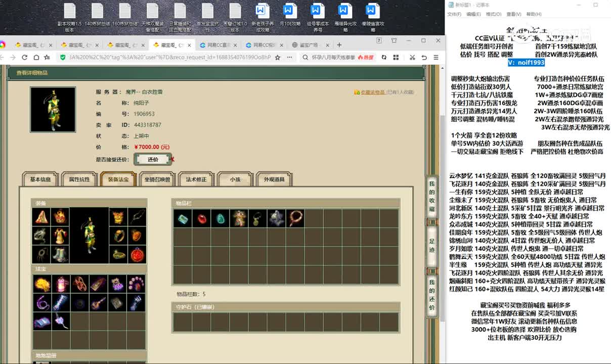Open the 足迹 side panel button
This screenshot has height=364, width=611.
click(432, 246)
